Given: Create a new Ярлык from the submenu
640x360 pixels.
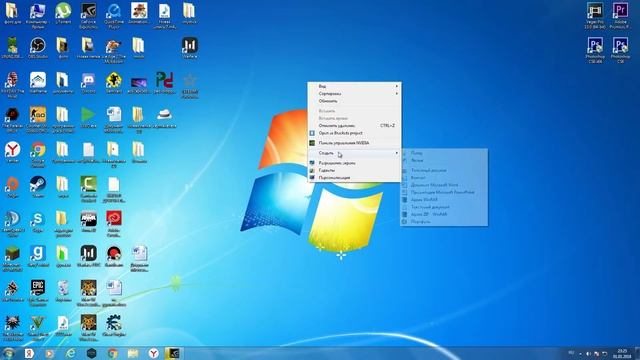Looking at the screenshot, I should pos(444,160).
